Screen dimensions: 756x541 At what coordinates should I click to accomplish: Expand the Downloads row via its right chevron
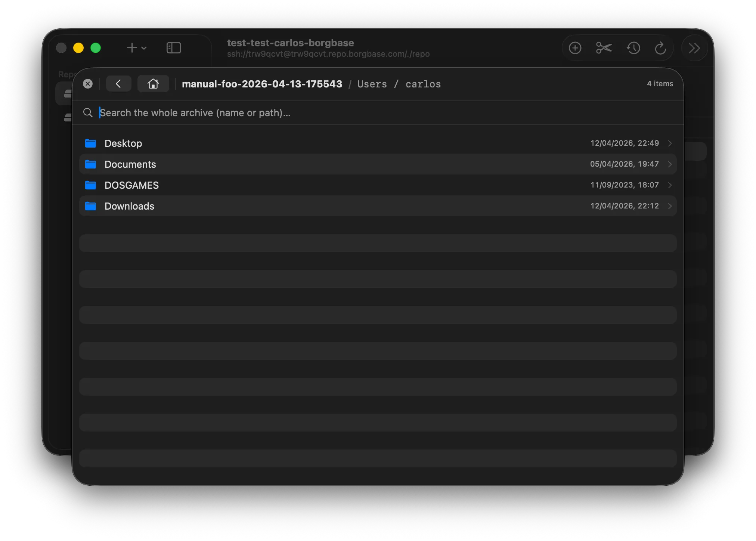click(670, 206)
